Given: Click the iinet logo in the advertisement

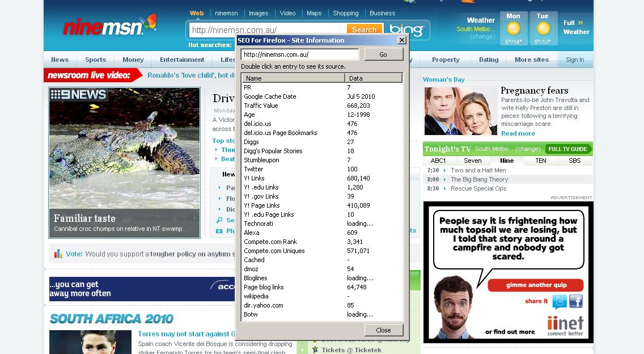Looking at the screenshot, I should (x=565, y=325).
